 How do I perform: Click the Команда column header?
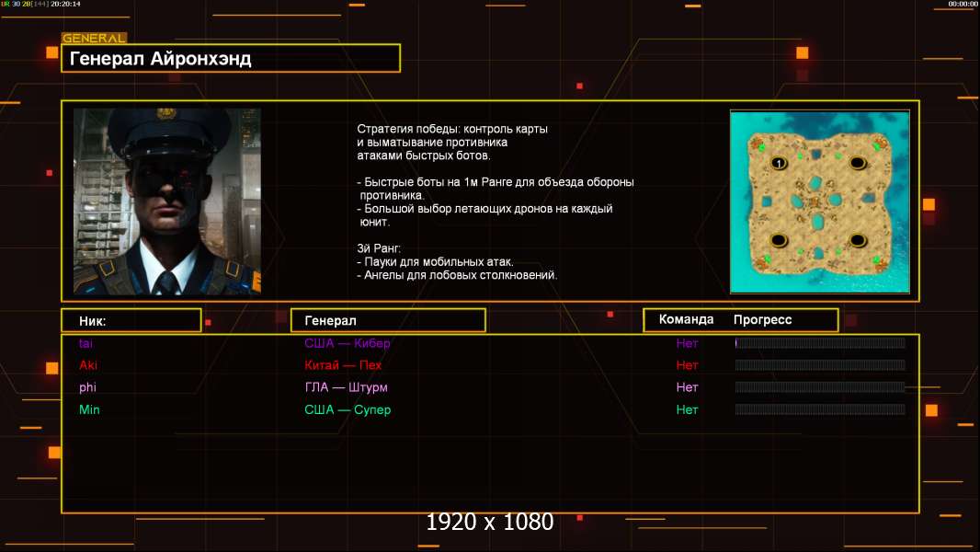coord(686,319)
